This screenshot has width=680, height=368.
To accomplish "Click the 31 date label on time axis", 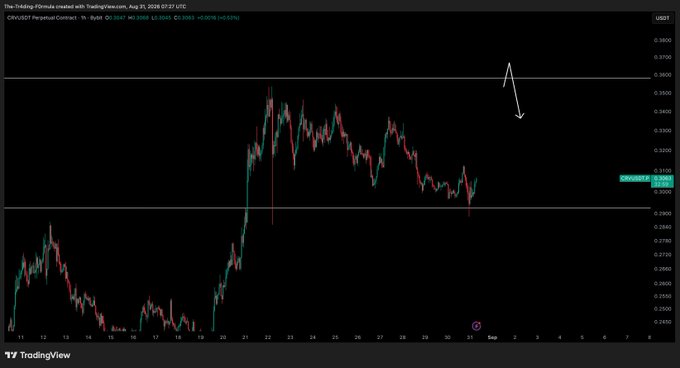I will 470,337.
